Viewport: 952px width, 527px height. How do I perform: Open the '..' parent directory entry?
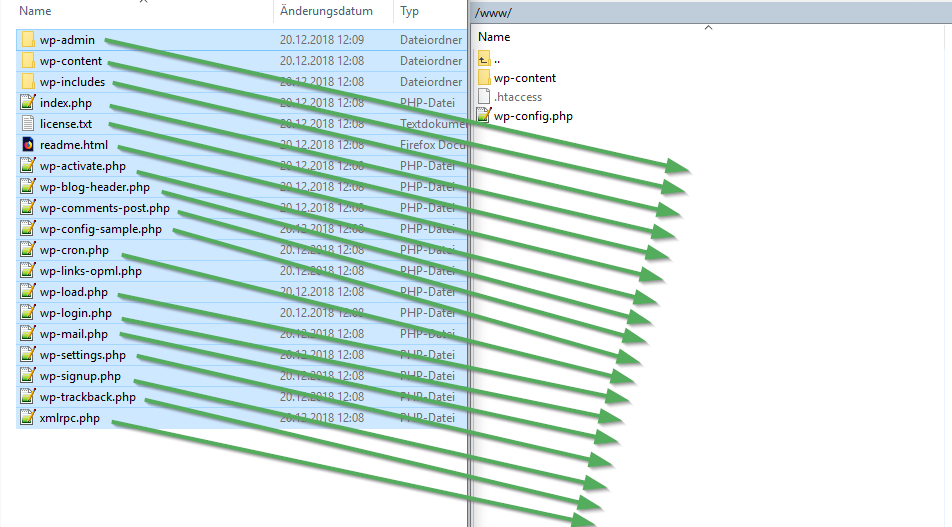(x=497, y=60)
